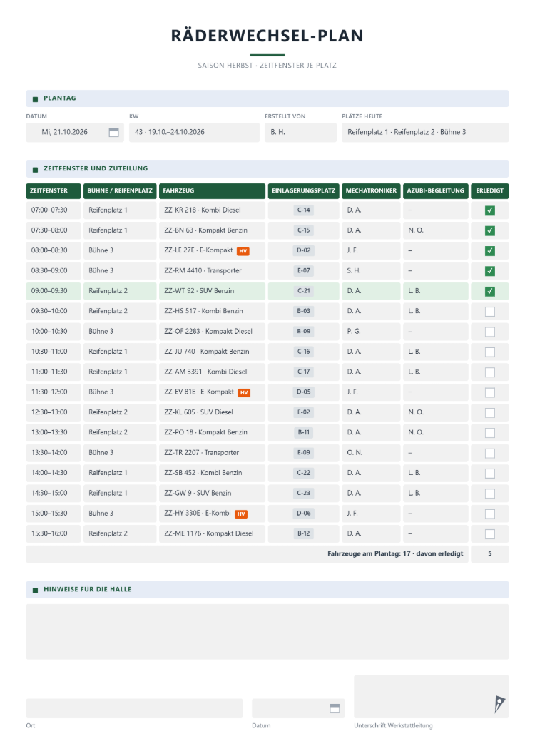
Task: Check Erledigt for 15:00–15:30 slot
Action: tap(489, 514)
